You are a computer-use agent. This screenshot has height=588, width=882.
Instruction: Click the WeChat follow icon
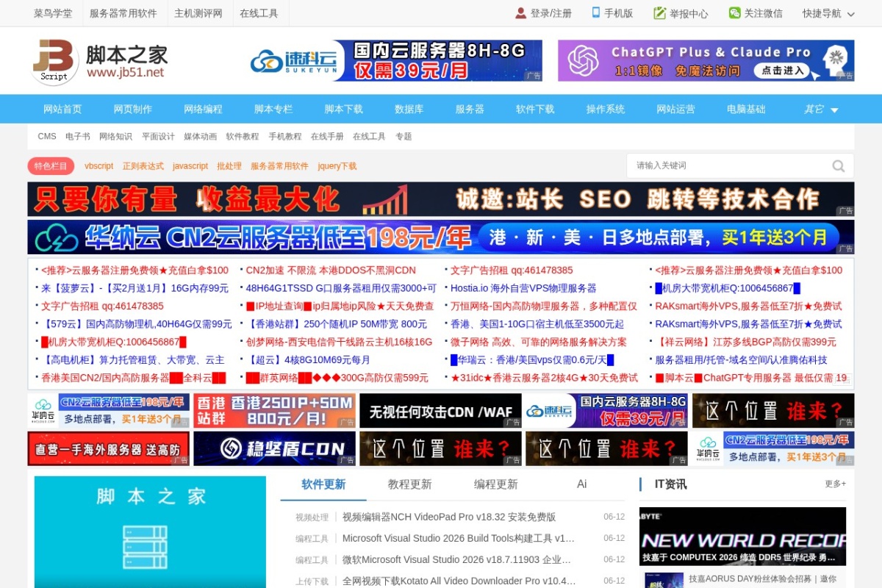pyautogui.click(x=734, y=13)
